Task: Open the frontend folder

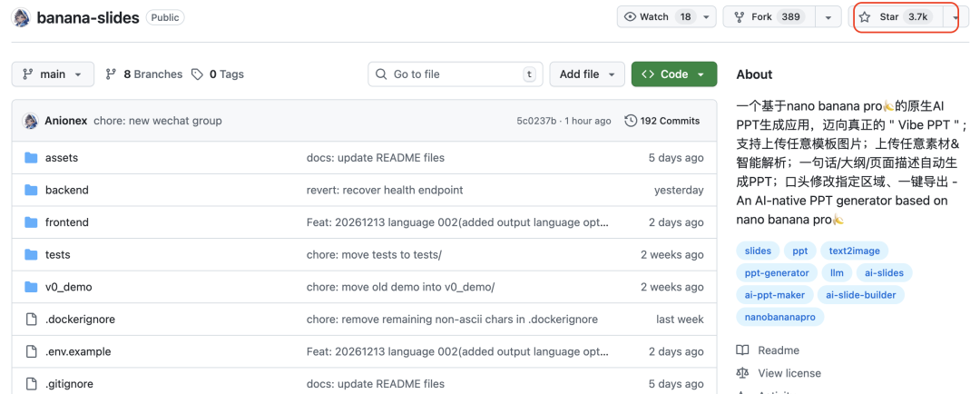Action: tap(67, 222)
